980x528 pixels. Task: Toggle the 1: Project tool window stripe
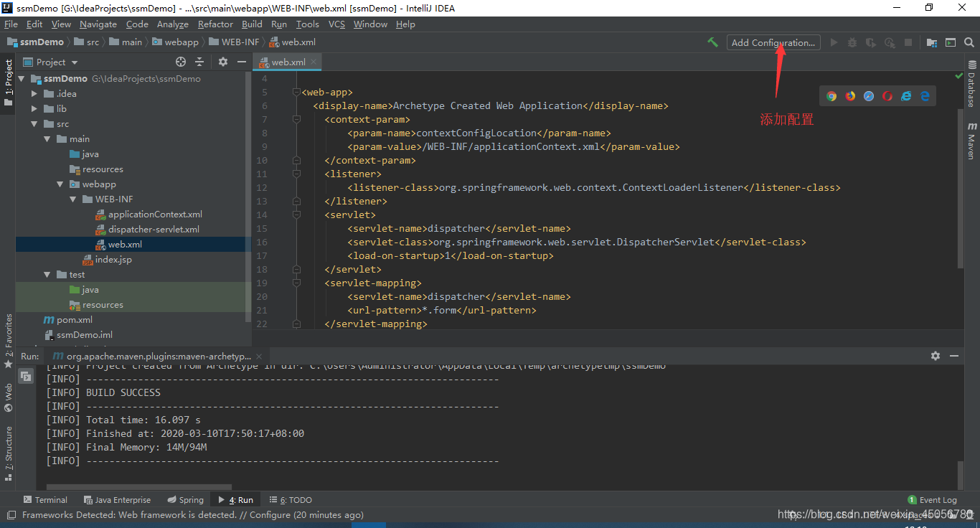tap(8, 82)
